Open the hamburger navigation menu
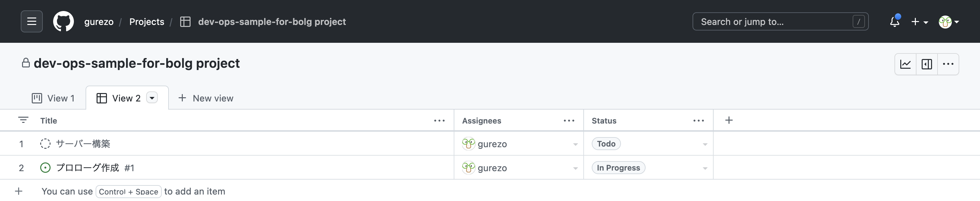 tap(31, 21)
